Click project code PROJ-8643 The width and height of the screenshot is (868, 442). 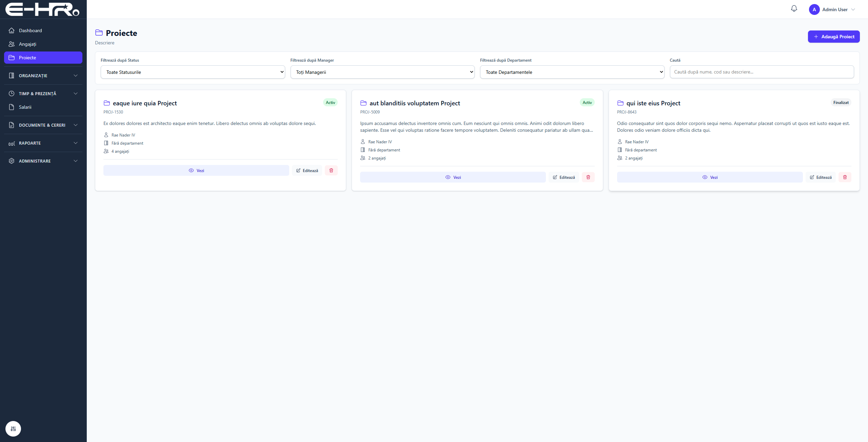[x=627, y=112]
